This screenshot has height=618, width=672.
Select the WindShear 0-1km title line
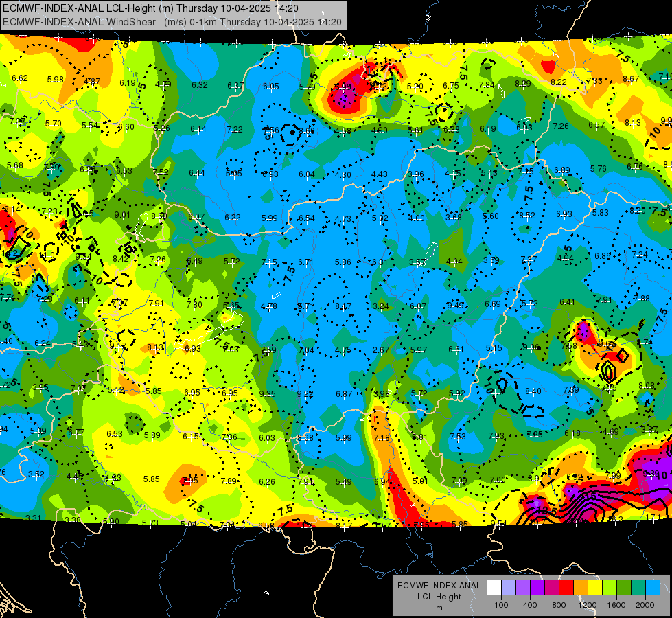pos(172,22)
